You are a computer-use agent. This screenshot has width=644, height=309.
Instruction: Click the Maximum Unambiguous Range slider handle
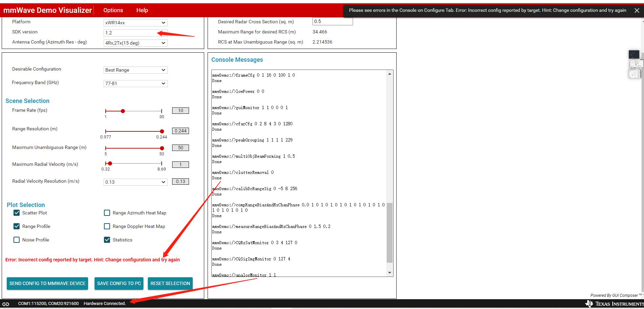[162, 148]
